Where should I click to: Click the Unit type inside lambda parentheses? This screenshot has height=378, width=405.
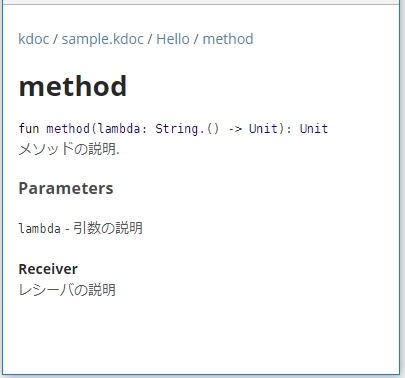point(263,128)
